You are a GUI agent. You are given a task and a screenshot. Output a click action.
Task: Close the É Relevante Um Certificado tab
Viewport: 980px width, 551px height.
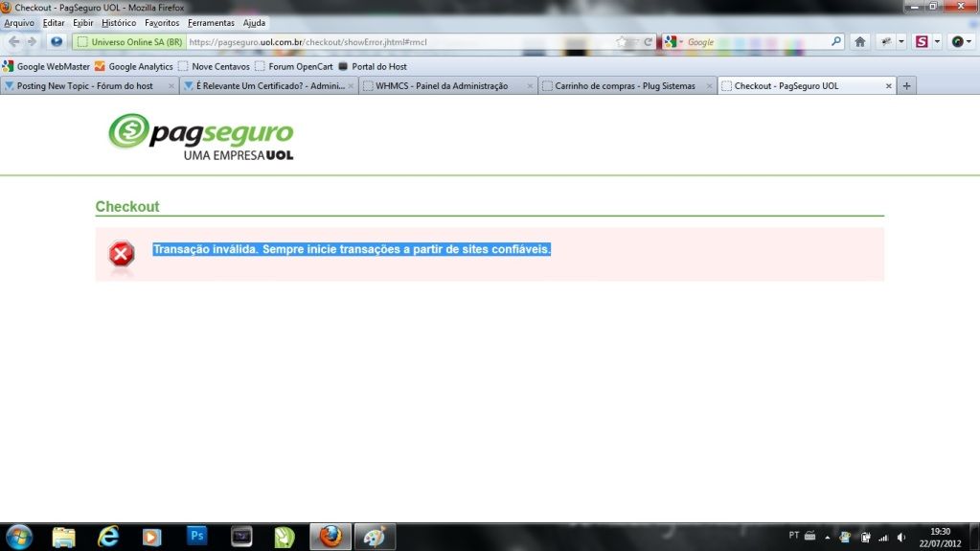point(351,86)
